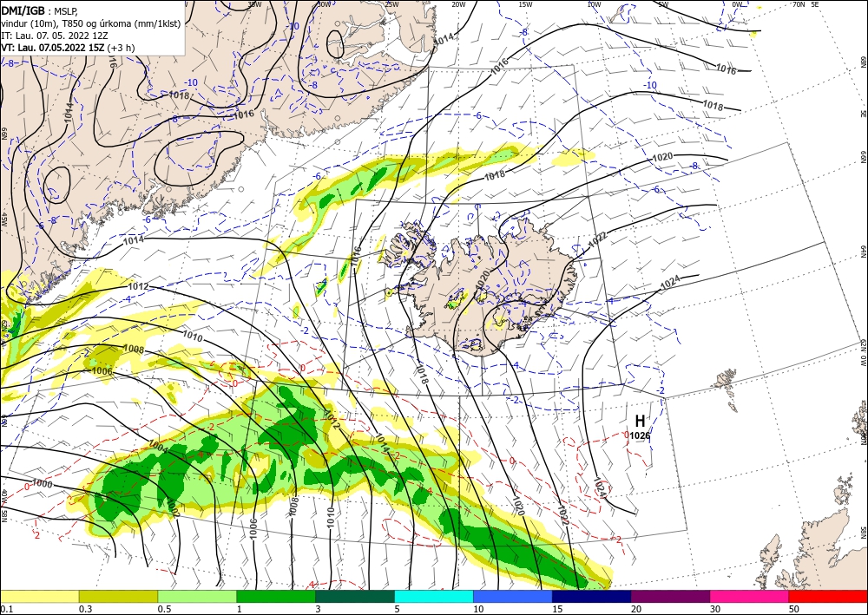Pick the red 50+ legend swatch
The height and width of the screenshot is (615, 868).
[x=828, y=596]
